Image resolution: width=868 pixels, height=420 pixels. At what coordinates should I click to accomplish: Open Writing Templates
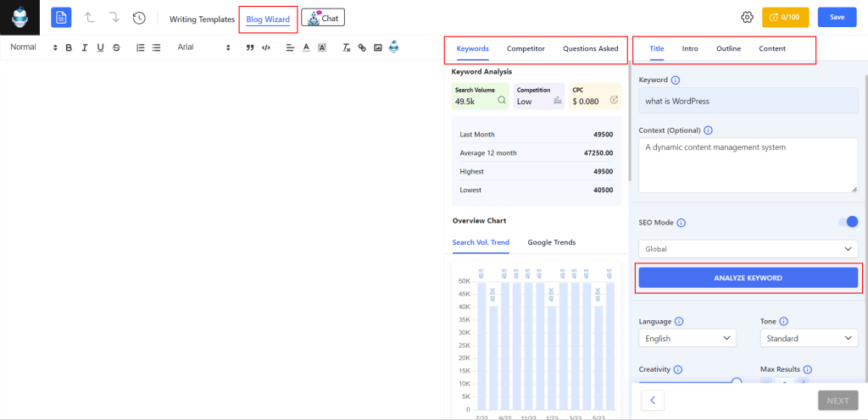202,19
